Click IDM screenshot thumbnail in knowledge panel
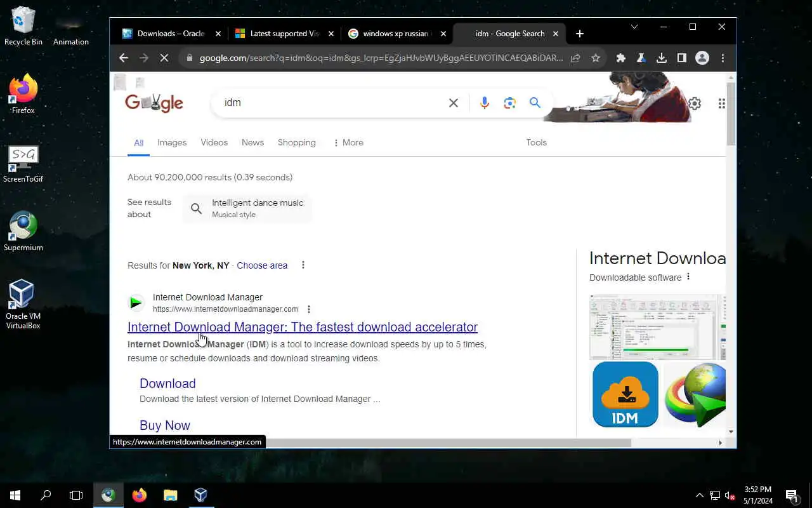This screenshot has height=508, width=812. (x=657, y=327)
